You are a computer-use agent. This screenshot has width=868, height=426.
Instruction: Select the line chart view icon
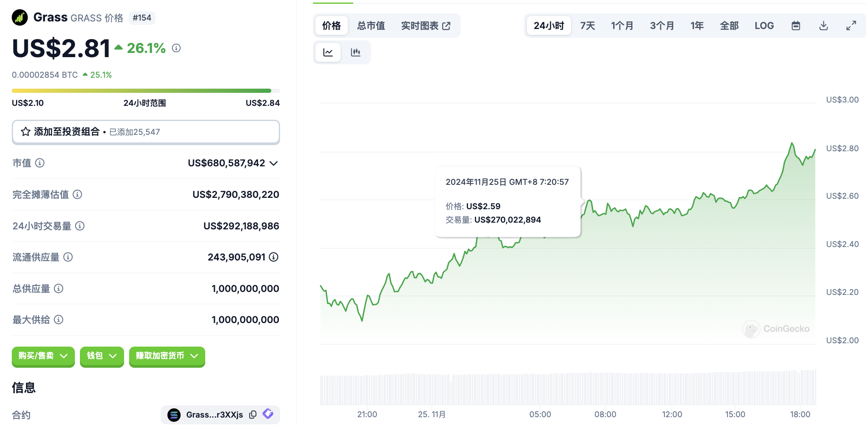pyautogui.click(x=328, y=53)
